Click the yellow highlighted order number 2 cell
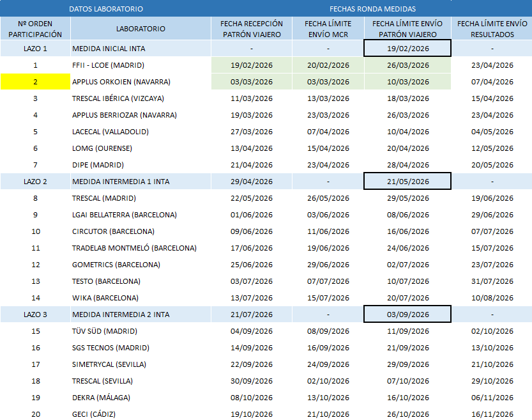This screenshot has height=420, width=532. [35, 82]
